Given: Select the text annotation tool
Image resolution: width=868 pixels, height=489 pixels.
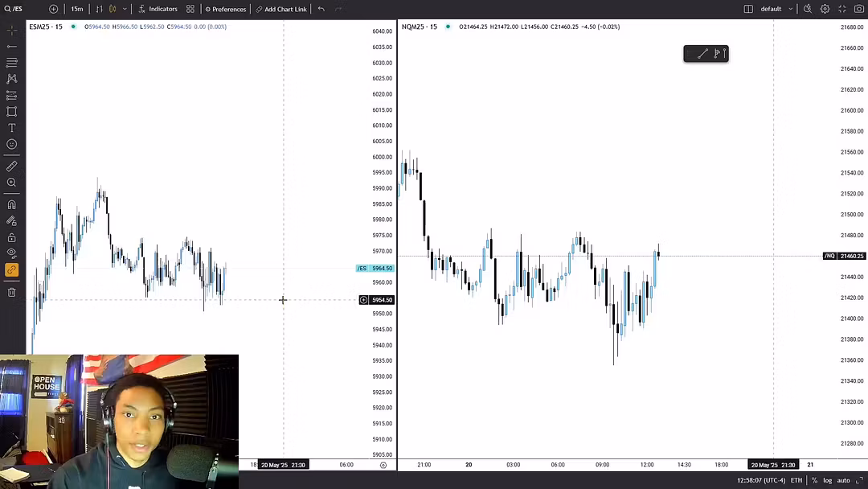Looking at the screenshot, I should [11, 128].
